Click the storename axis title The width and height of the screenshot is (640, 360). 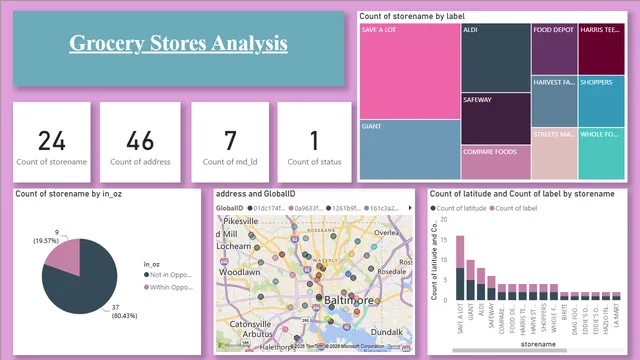point(538,344)
